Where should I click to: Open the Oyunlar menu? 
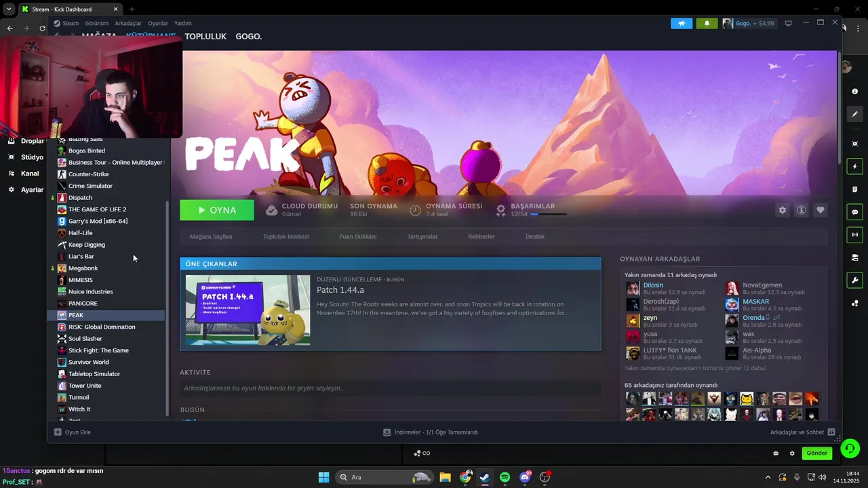tap(158, 23)
